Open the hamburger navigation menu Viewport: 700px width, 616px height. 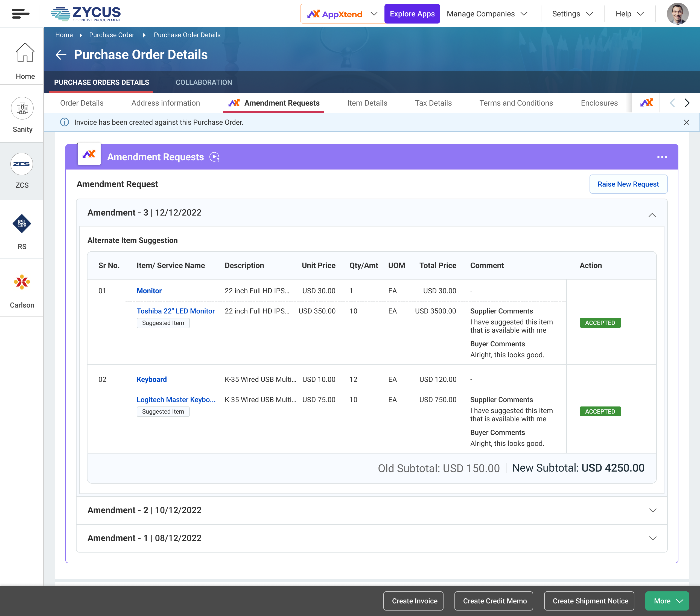(20, 14)
